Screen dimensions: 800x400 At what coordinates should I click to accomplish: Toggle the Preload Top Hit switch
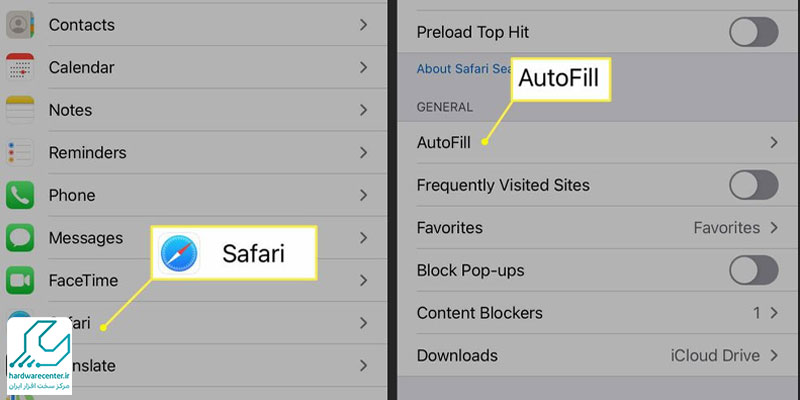tap(754, 32)
